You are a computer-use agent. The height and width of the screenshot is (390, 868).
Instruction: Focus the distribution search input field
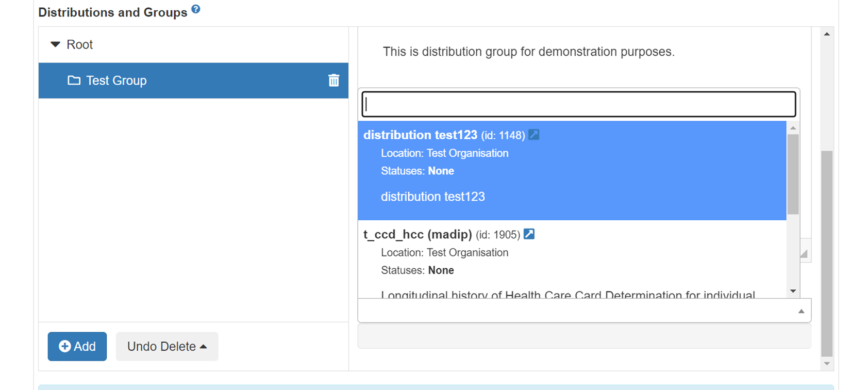(578, 104)
